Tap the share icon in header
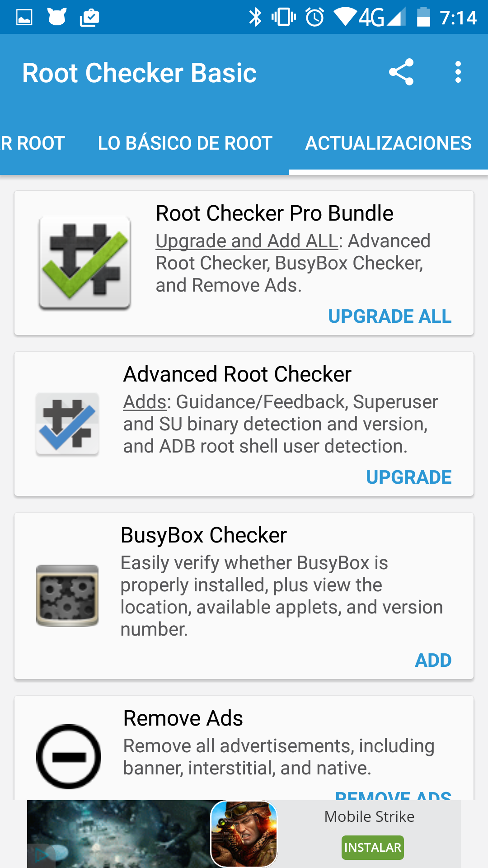This screenshot has height=868, width=488. (401, 72)
